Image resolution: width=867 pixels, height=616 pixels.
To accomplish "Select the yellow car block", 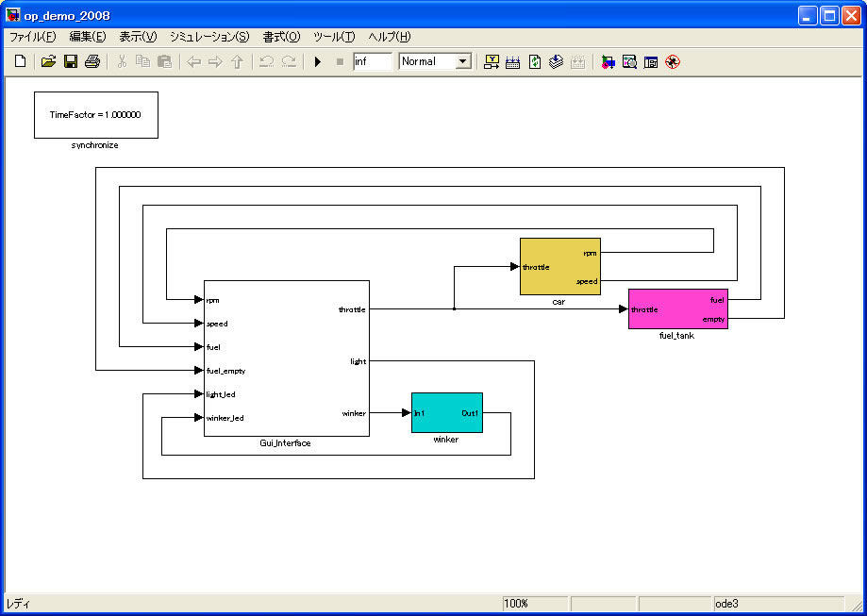I will 559,266.
